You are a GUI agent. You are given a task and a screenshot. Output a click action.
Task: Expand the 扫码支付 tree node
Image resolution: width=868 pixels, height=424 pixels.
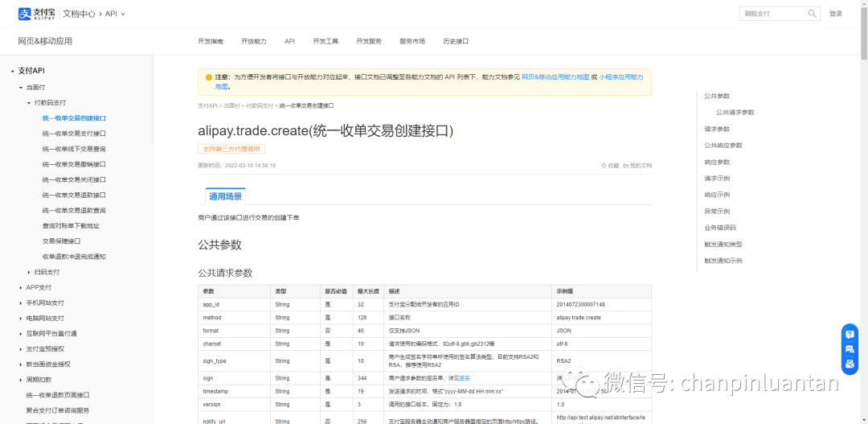point(29,272)
